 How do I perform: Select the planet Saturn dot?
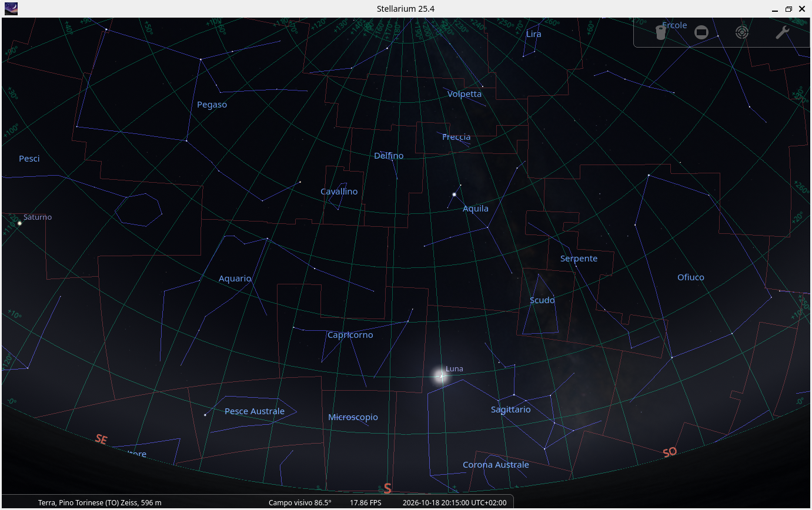tap(19, 223)
